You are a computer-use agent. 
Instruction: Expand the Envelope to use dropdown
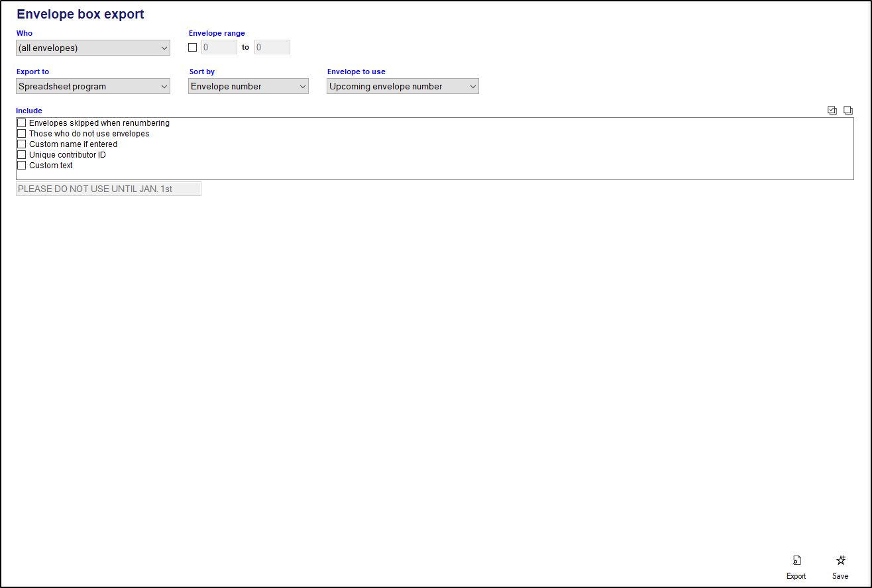point(402,86)
